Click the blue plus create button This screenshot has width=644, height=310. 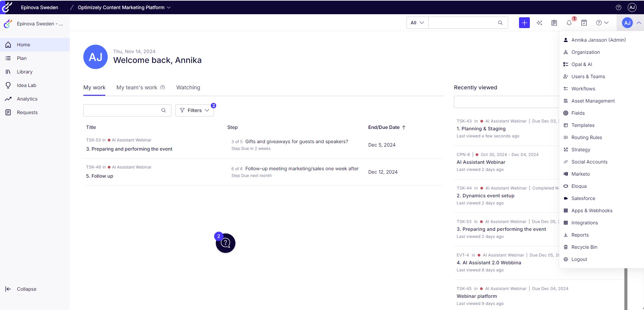(x=524, y=23)
